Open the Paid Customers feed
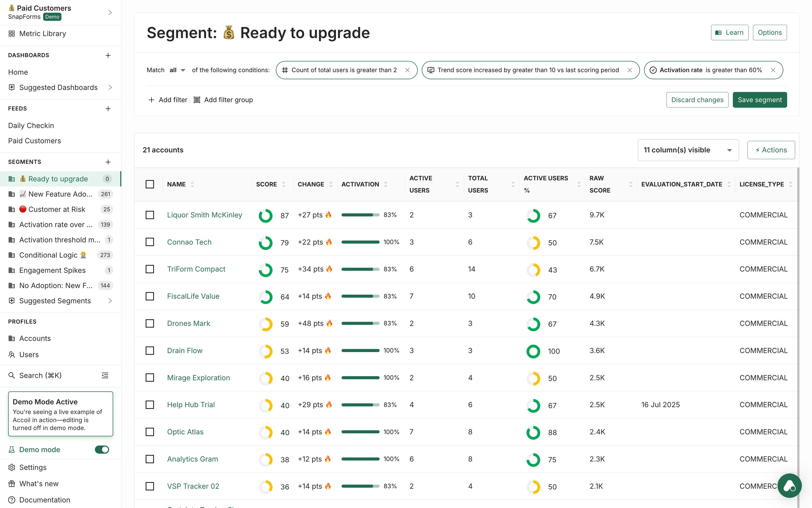Screen dimensions: 812x508 [x=35, y=141]
